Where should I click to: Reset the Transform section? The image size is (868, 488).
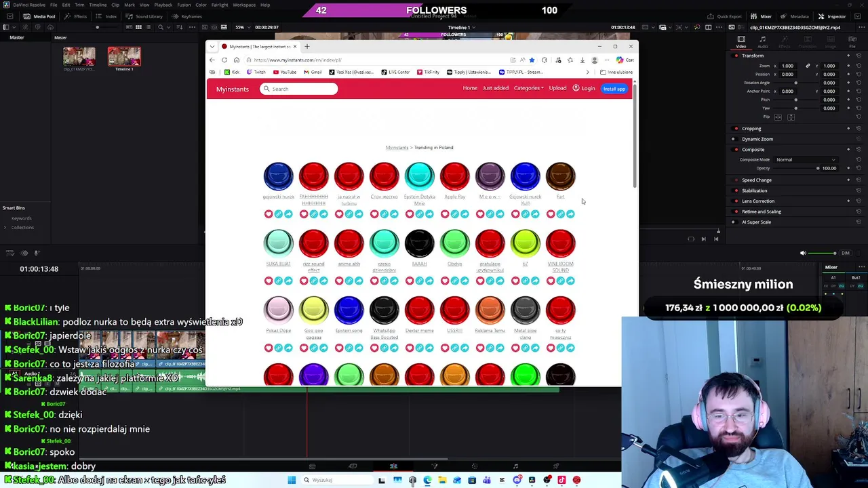click(859, 56)
